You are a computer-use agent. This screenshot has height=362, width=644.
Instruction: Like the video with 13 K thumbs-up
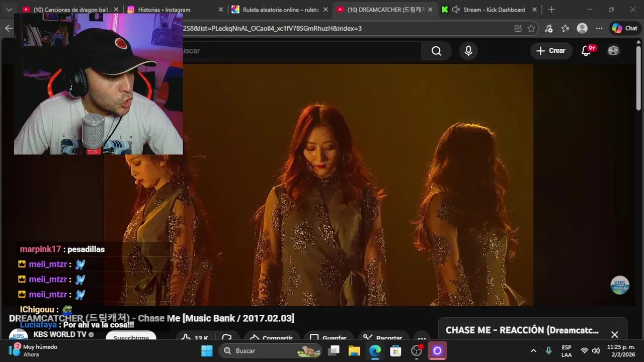click(x=194, y=337)
